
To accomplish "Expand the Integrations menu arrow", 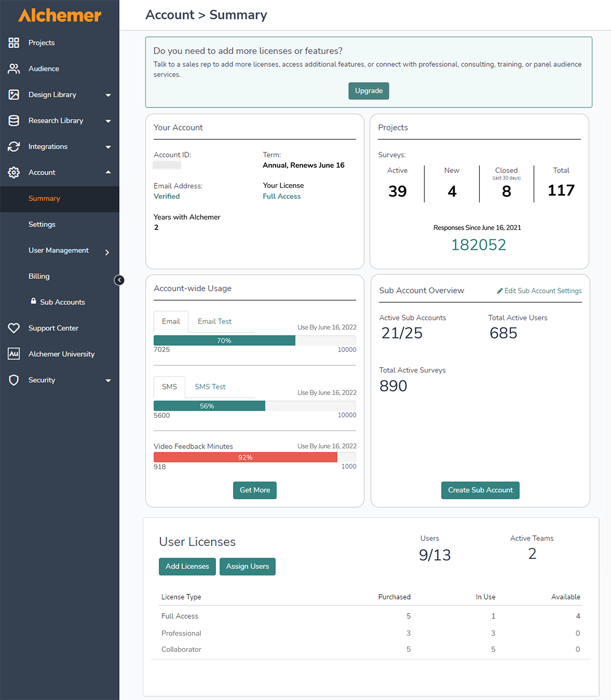I will coord(108,147).
